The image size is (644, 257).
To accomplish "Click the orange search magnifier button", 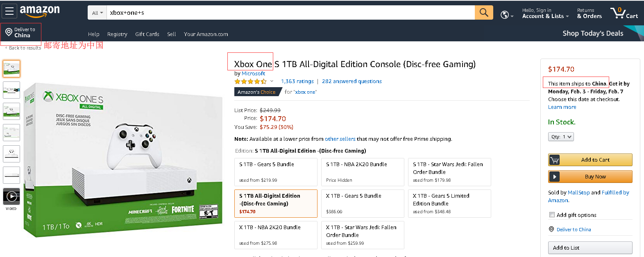I will pyautogui.click(x=484, y=13).
